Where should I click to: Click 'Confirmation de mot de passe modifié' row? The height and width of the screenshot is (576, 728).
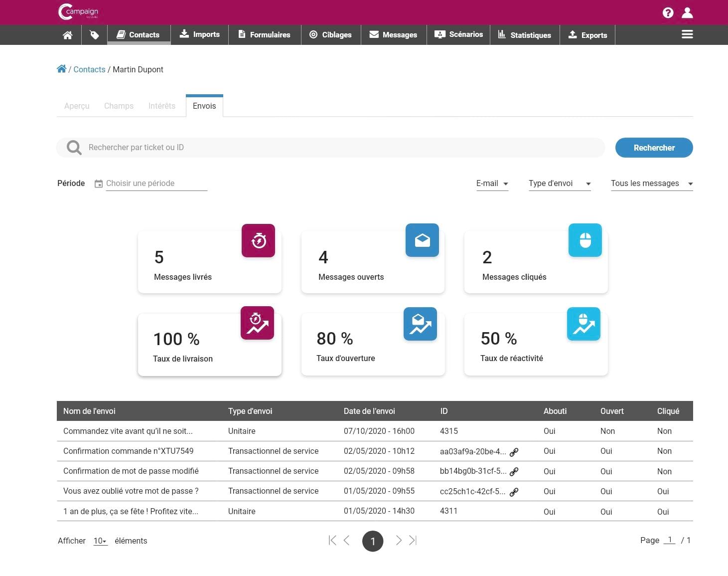click(375, 471)
